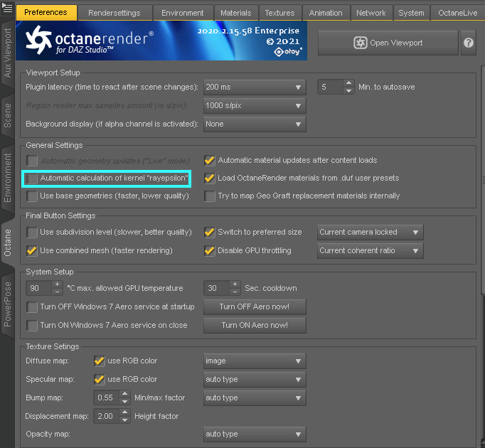Open the Octane side tab
Viewport: 485px width, 448px height.
click(x=7, y=243)
